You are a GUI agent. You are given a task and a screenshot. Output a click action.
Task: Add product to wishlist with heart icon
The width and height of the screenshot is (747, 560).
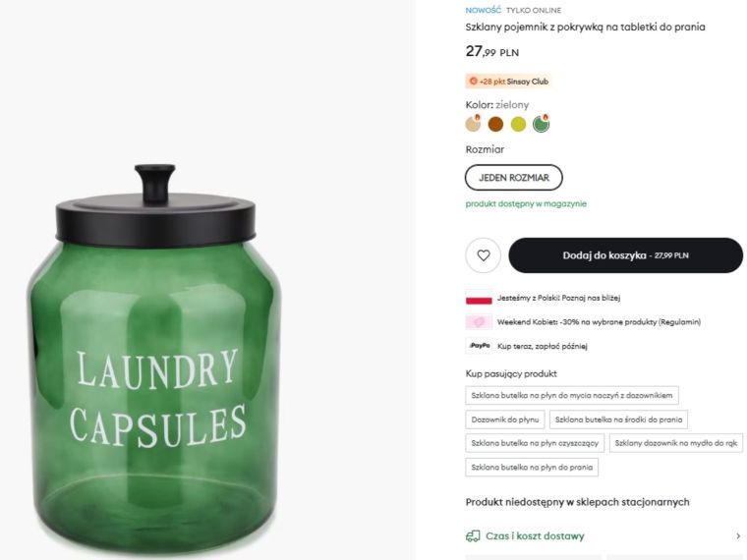(483, 255)
